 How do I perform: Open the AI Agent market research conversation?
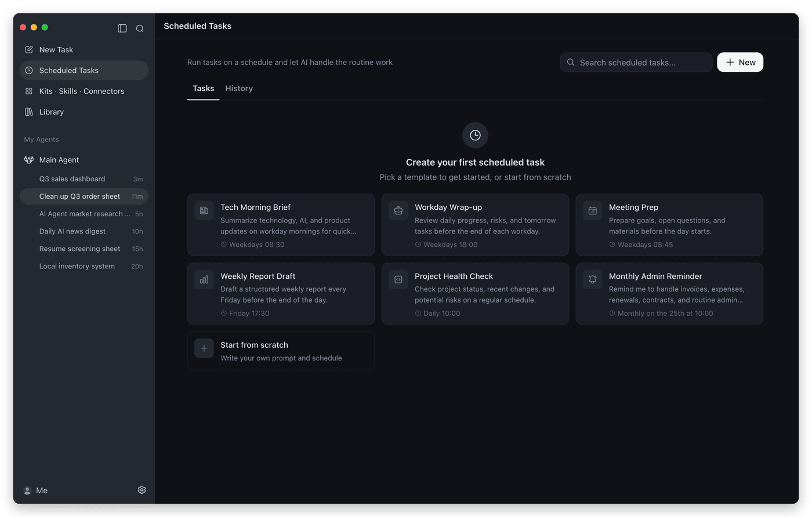pos(84,214)
